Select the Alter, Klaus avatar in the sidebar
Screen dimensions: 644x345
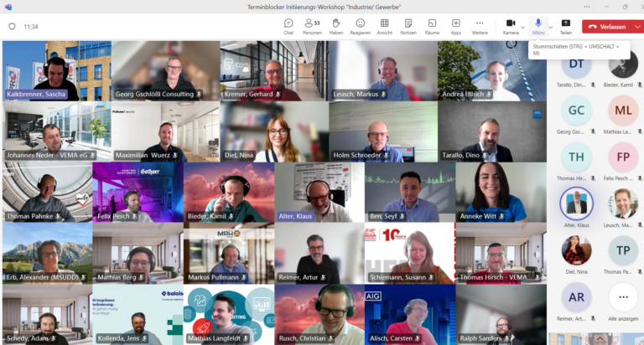click(x=576, y=203)
